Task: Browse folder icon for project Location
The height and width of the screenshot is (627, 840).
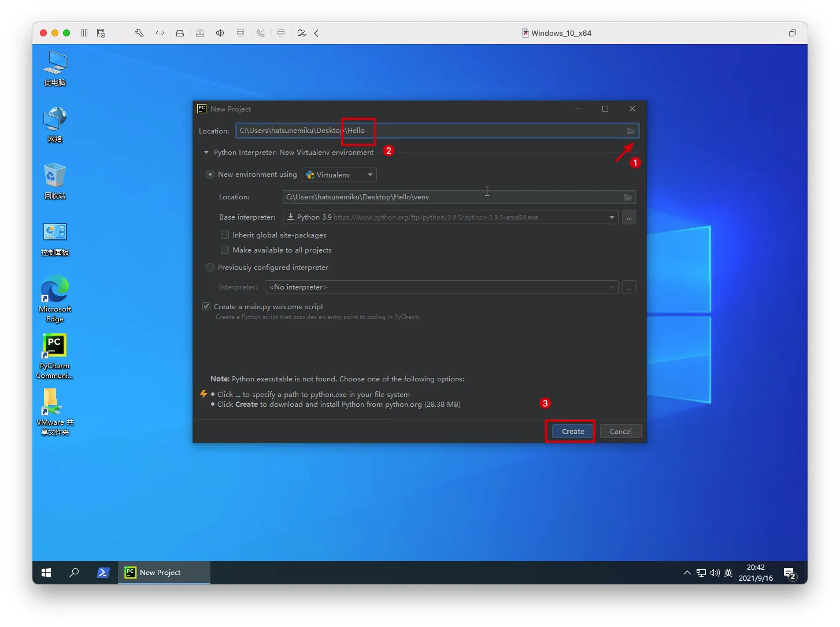Action: (631, 131)
